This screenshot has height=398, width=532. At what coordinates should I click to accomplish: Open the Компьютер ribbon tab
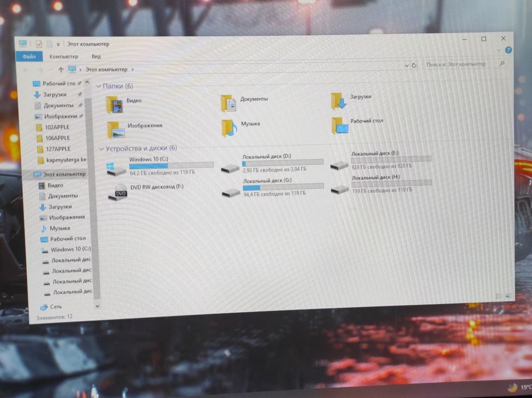point(64,56)
